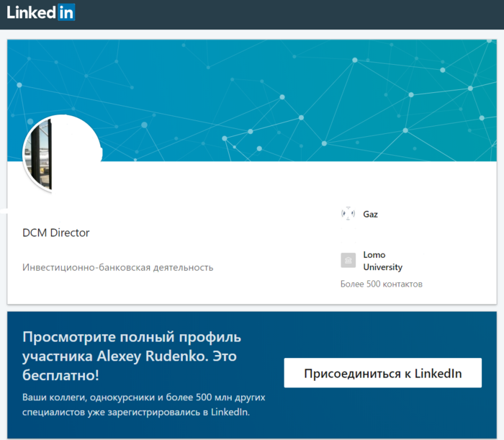Click the "Linked" white text in logo
The width and height of the screenshot is (504, 440).
coord(31,13)
